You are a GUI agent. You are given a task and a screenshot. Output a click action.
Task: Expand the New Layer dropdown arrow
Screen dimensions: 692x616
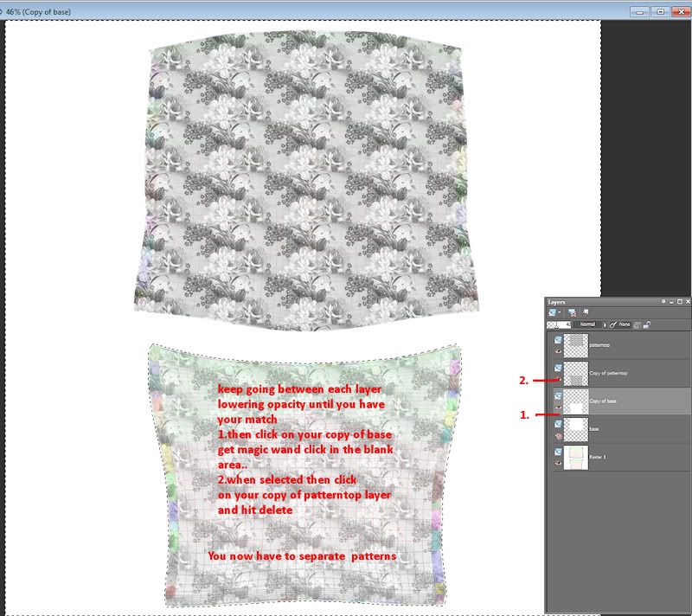tap(561, 311)
